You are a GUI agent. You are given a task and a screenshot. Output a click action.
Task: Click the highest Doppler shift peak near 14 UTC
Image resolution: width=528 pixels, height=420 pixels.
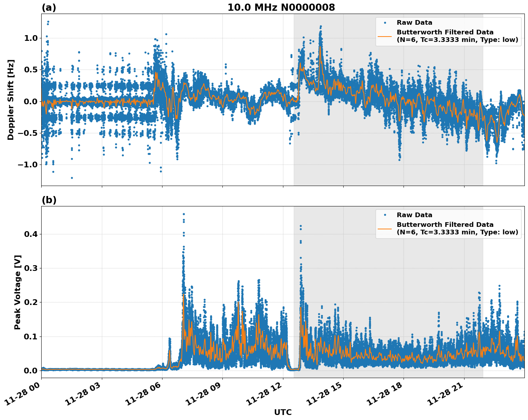(321, 27)
